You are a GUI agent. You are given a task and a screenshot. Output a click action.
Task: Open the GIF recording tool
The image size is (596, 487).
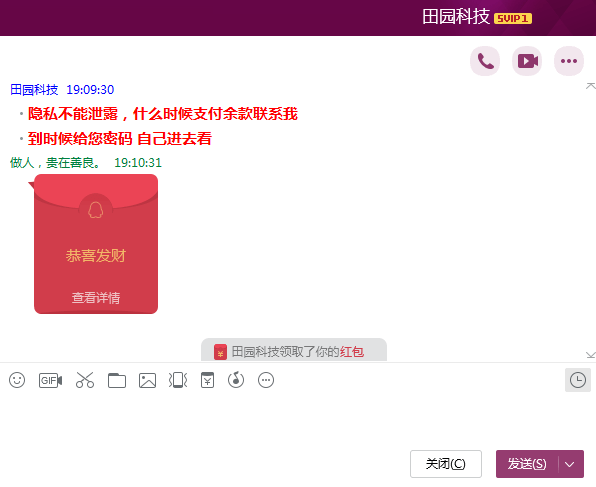pyautogui.click(x=51, y=380)
